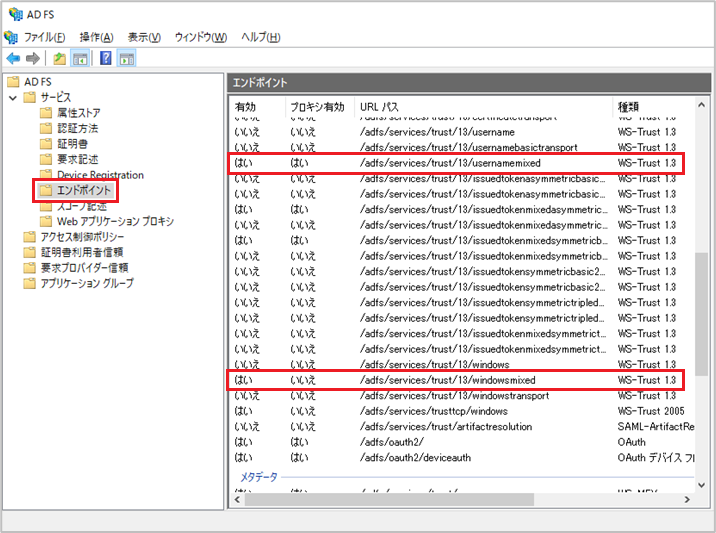
Task: Click the Back arrow toolbar icon
Action: coord(13,58)
